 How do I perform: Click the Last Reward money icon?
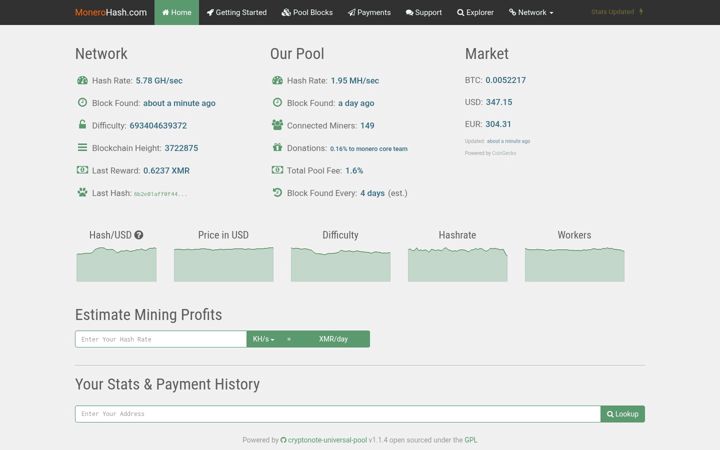(82, 170)
